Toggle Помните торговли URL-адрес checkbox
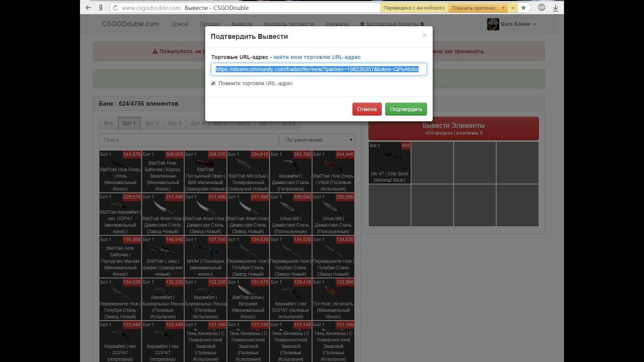The width and height of the screenshot is (644, 362). tap(213, 83)
